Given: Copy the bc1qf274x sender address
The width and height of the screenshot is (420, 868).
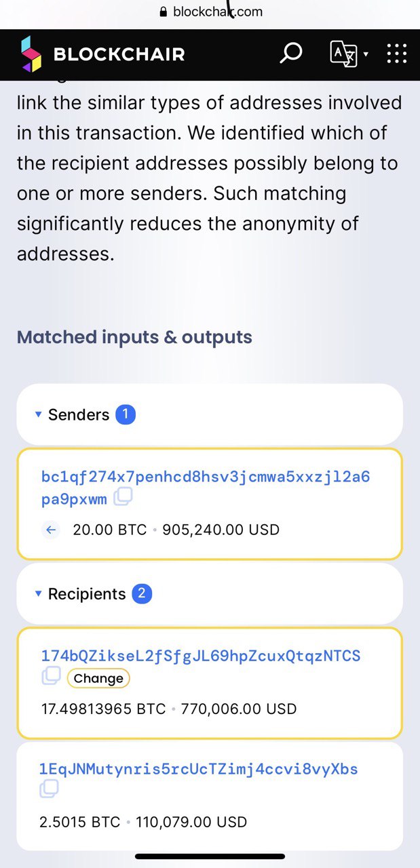Looking at the screenshot, I should (x=122, y=498).
